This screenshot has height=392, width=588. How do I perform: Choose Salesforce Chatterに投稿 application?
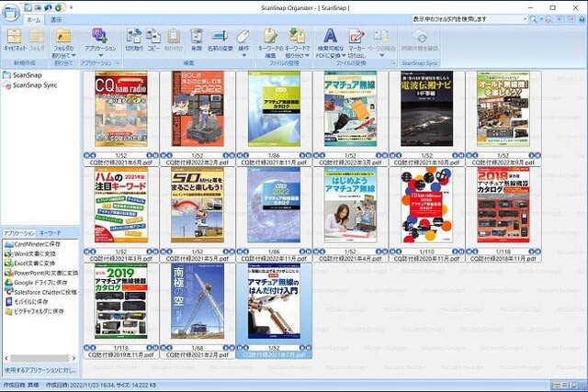[40, 292]
